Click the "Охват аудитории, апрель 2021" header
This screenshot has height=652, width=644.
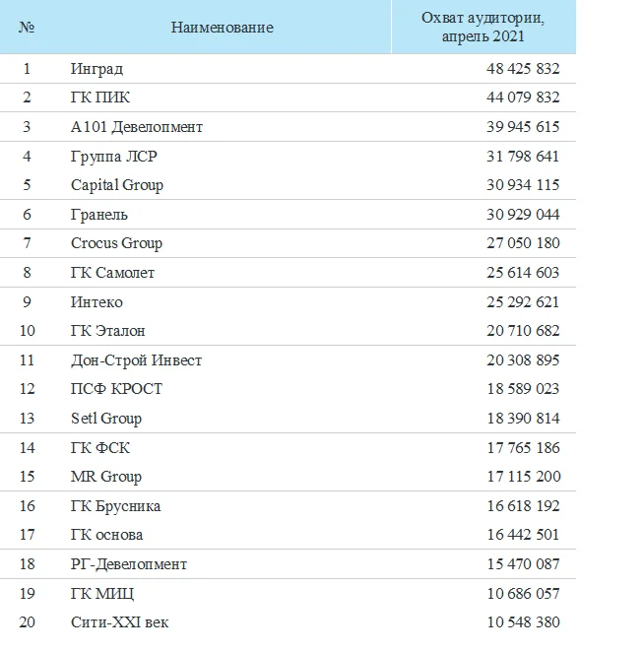(483, 27)
